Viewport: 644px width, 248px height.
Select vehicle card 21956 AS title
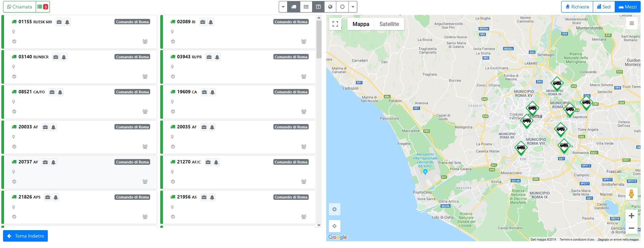pyautogui.click(x=187, y=197)
